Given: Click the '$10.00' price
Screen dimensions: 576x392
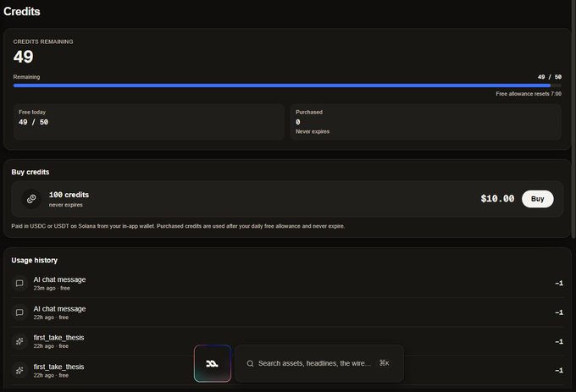Looking at the screenshot, I should [x=497, y=199].
